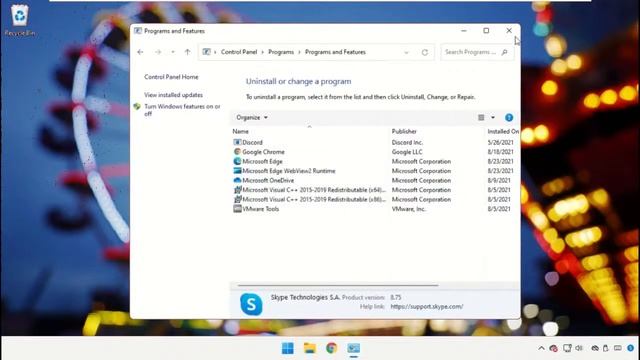Screen dimensions: 640x360
Task: Select Microsoft OneDrive program entry
Action: (268, 180)
